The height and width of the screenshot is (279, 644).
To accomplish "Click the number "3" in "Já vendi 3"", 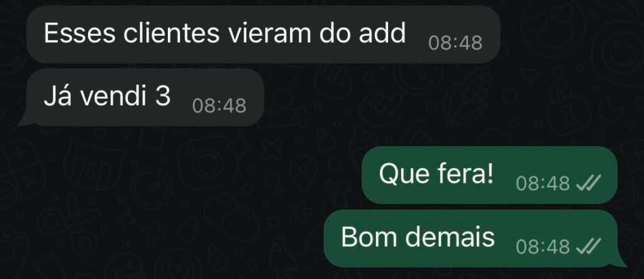I will [163, 96].
